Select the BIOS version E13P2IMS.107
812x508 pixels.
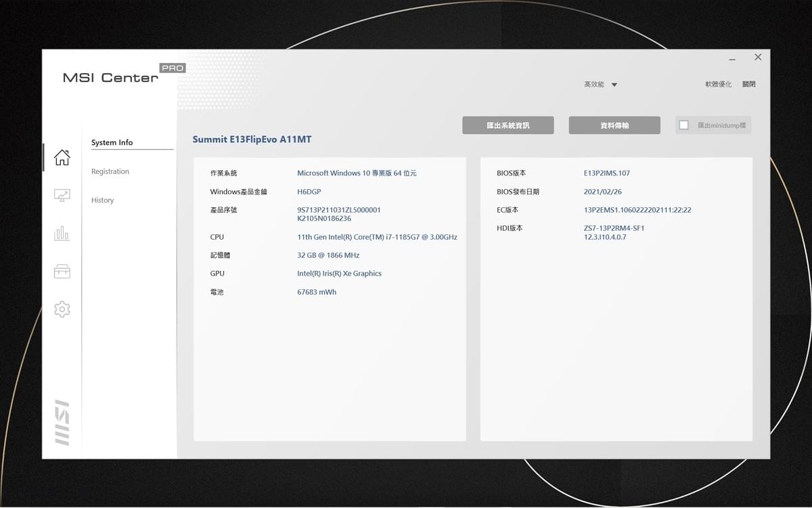pos(607,173)
